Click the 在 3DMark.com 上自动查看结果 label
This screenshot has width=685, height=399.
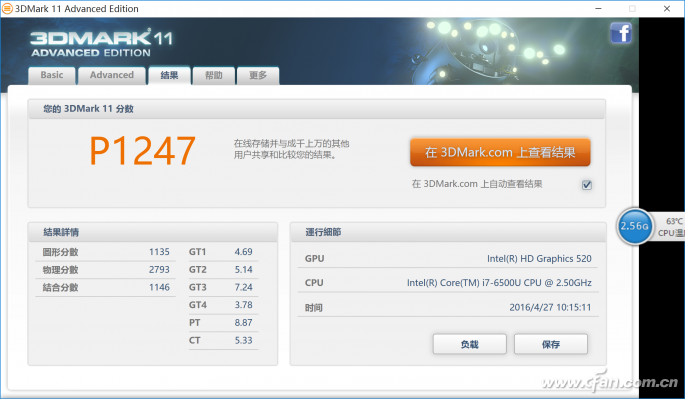click(477, 184)
